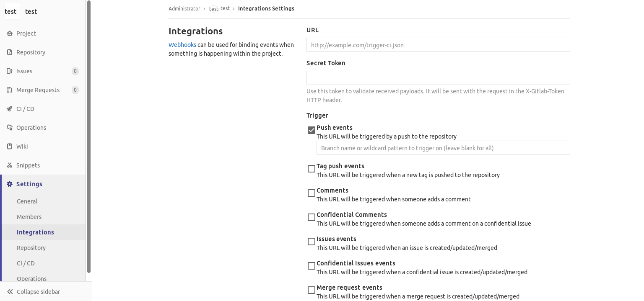Open Members under Settings
The image size is (644, 301).
(x=44, y=217)
